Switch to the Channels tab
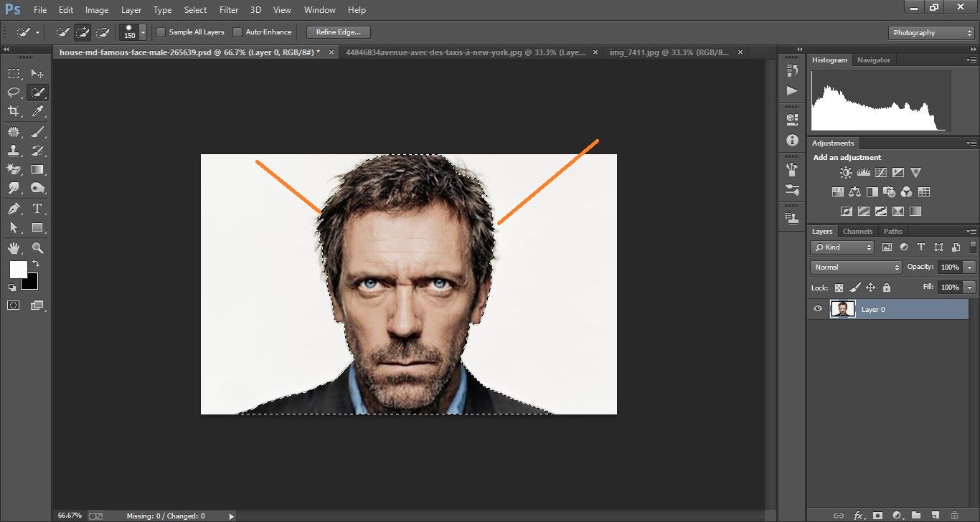This screenshot has height=522, width=980. click(x=857, y=231)
